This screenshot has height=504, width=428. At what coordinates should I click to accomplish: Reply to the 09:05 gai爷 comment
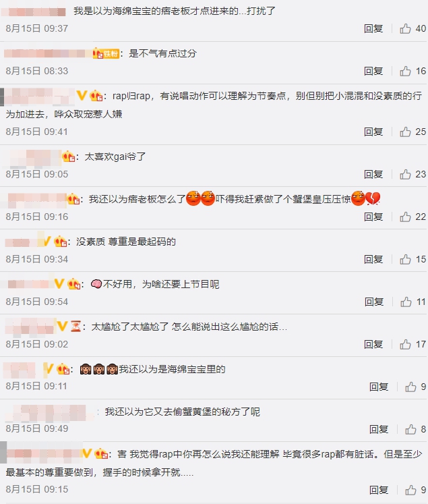coord(373,174)
